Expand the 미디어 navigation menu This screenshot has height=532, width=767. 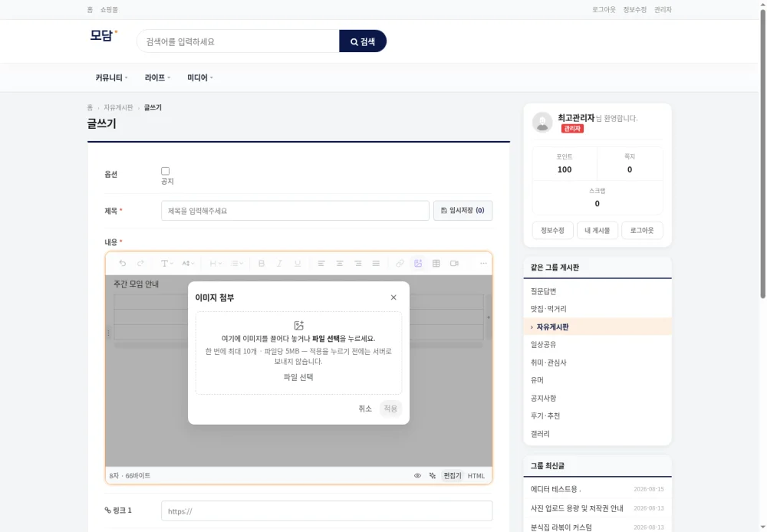[x=200, y=77]
